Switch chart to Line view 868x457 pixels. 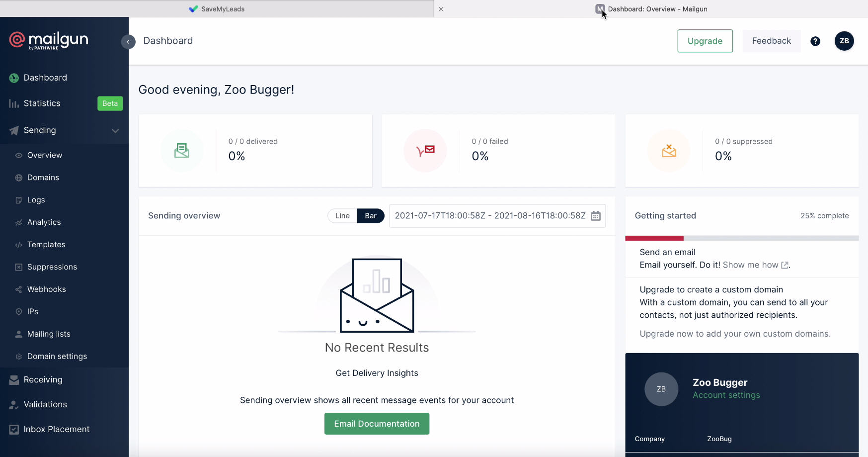[342, 216]
